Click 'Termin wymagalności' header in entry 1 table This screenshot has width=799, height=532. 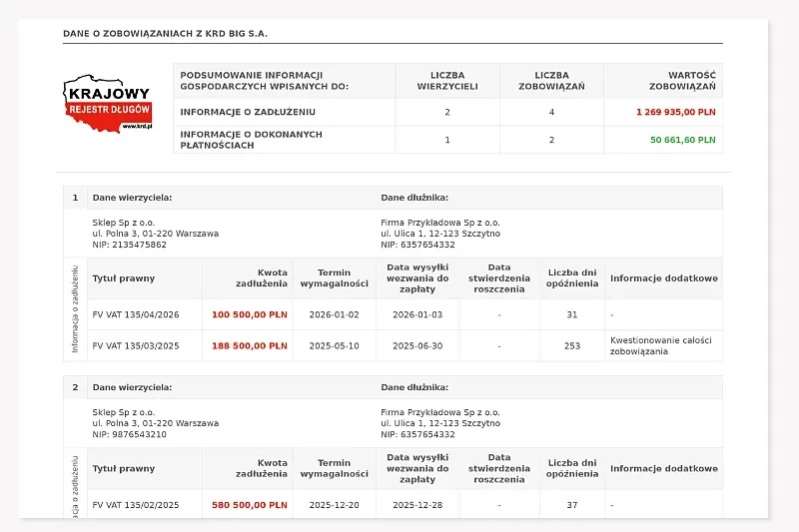click(x=335, y=277)
